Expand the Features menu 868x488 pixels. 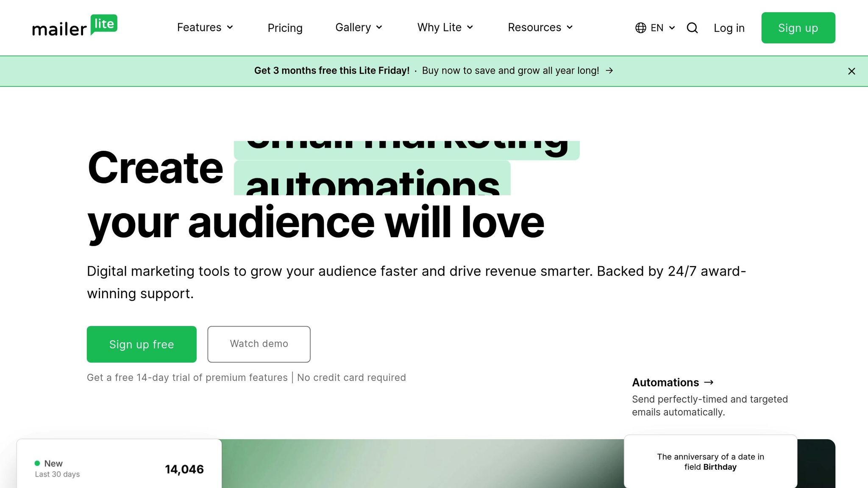205,28
